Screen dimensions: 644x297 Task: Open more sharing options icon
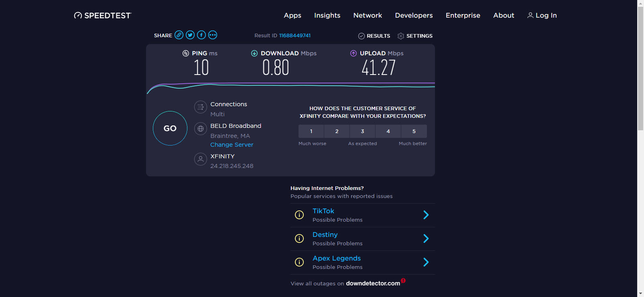pyautogui.click(x=213, y=35)
